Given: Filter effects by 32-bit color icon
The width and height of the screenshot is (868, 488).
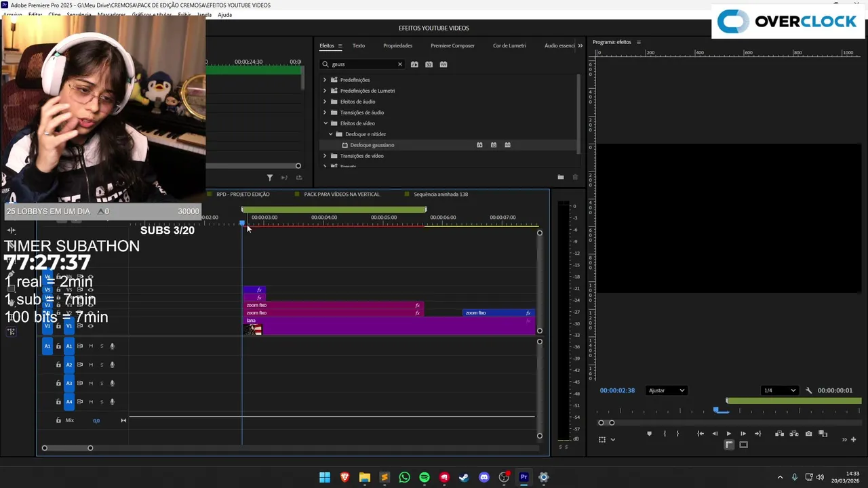Looking at the screenshot, I should click(429, 64).
